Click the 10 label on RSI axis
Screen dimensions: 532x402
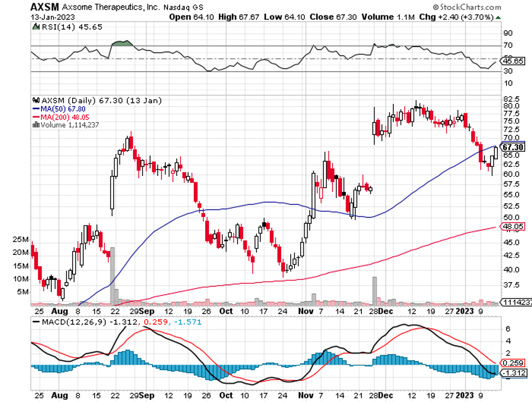[508, 83]
